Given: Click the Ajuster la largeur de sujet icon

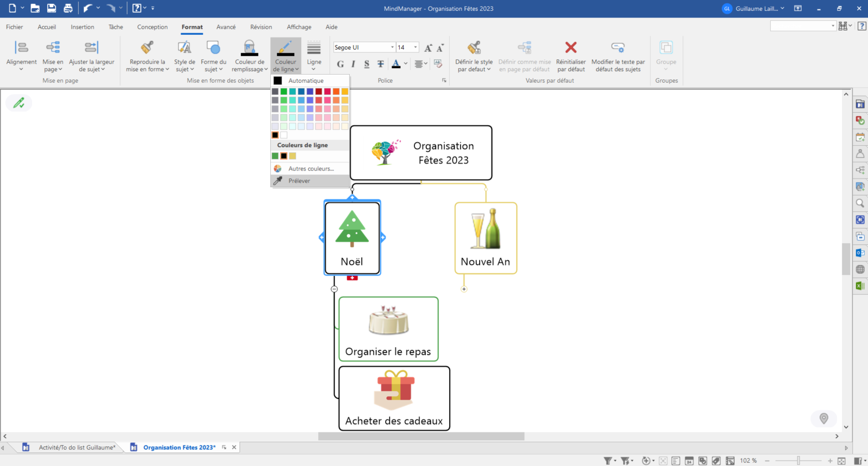Looking at the screenshot, I should tap(91, 48).
